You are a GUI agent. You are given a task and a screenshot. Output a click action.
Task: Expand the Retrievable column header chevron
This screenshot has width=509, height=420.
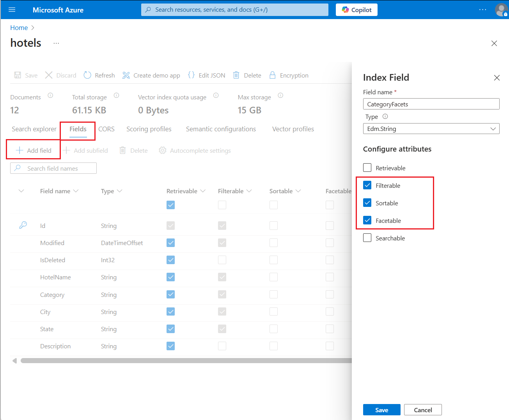[x=203, y=191]
